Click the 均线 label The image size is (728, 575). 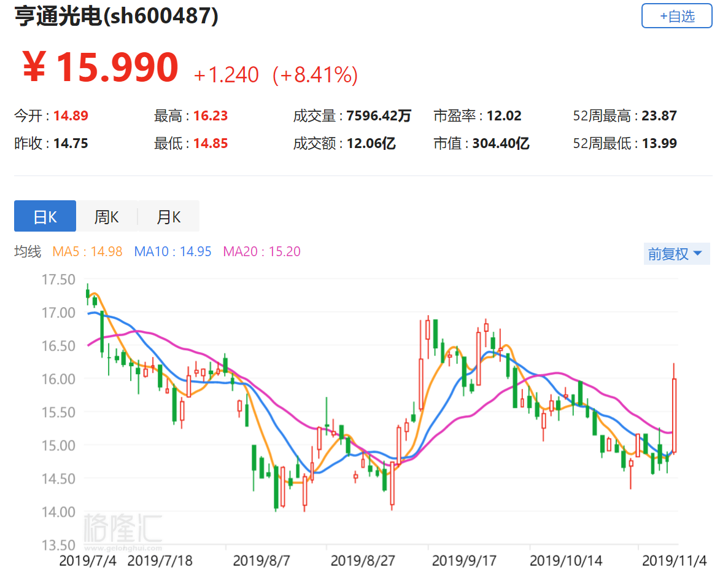pyautogui.click(x=28, y=251)
